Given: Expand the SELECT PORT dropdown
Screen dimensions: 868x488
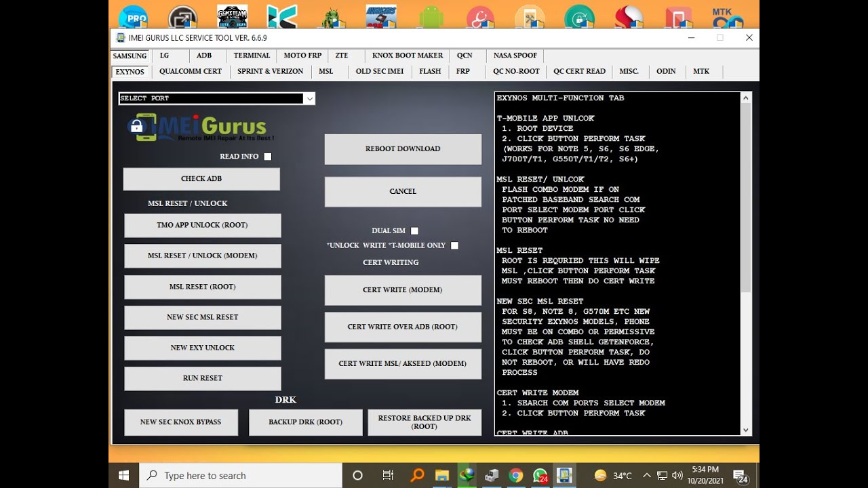Looking at the screenshot, I should (310, 99).
